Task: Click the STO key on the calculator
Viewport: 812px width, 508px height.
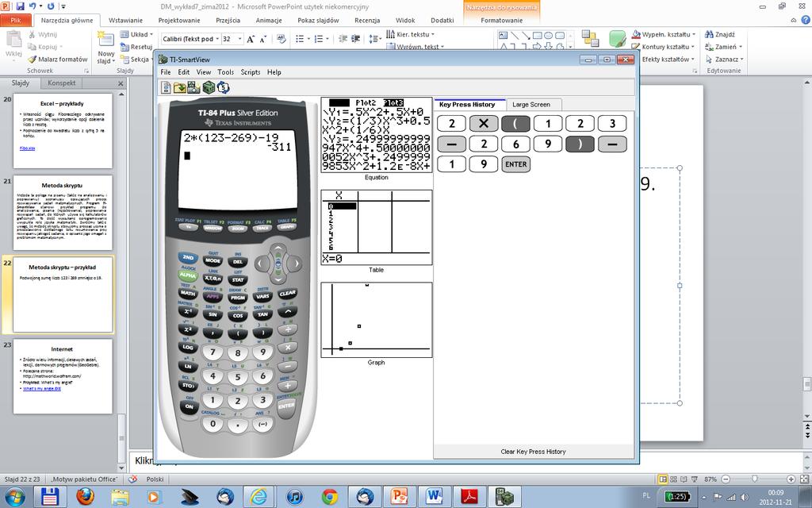Action: tap(188, 385)
